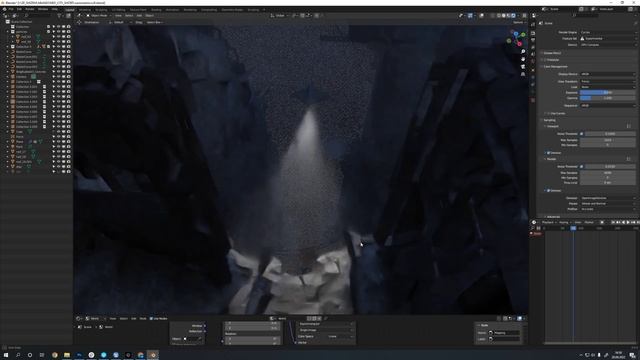Switch to the Scripting workspace tab
Image resolution: width=640 pixels, height=360 pixels.
(x=253, y=9)
